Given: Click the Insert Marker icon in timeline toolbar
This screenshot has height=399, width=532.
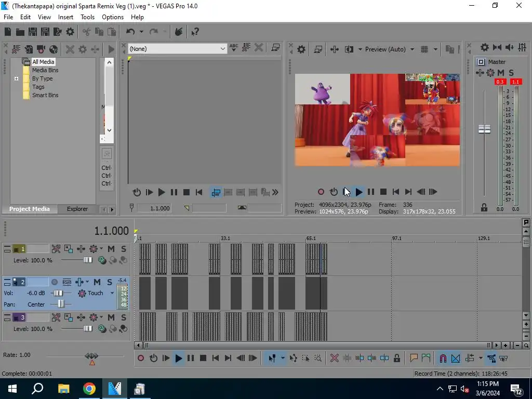Looking at the screenshot, I should point(414,358).
